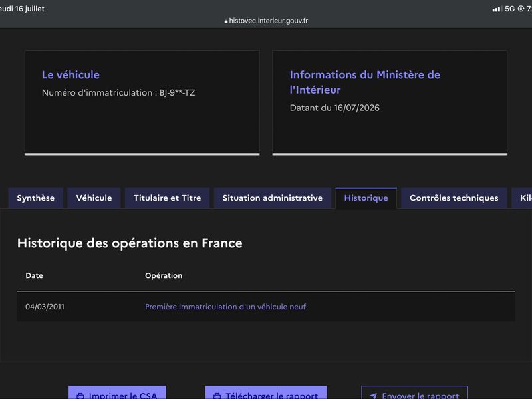Click Première immatriculation d'un véhicule neuf link
Viewport: 532px width, 399px height.
pos(225,307)
